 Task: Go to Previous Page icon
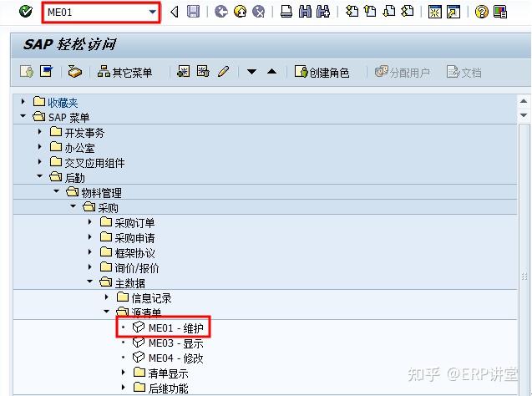pos(370,12)
